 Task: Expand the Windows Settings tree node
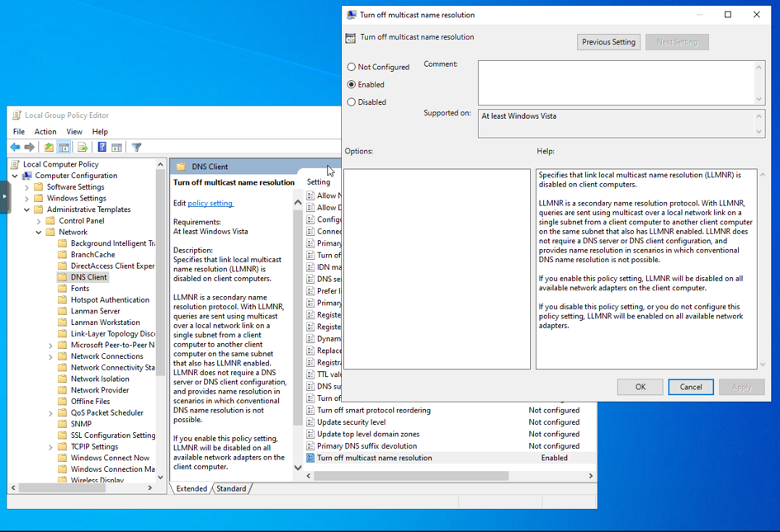(x=27, y=198)
